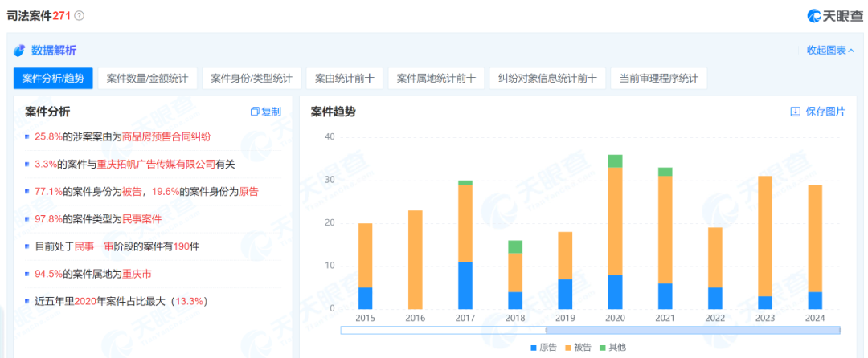Toggle the 被告 legend series
Screen dimensions: 868x358
click(x=579, y=347)
